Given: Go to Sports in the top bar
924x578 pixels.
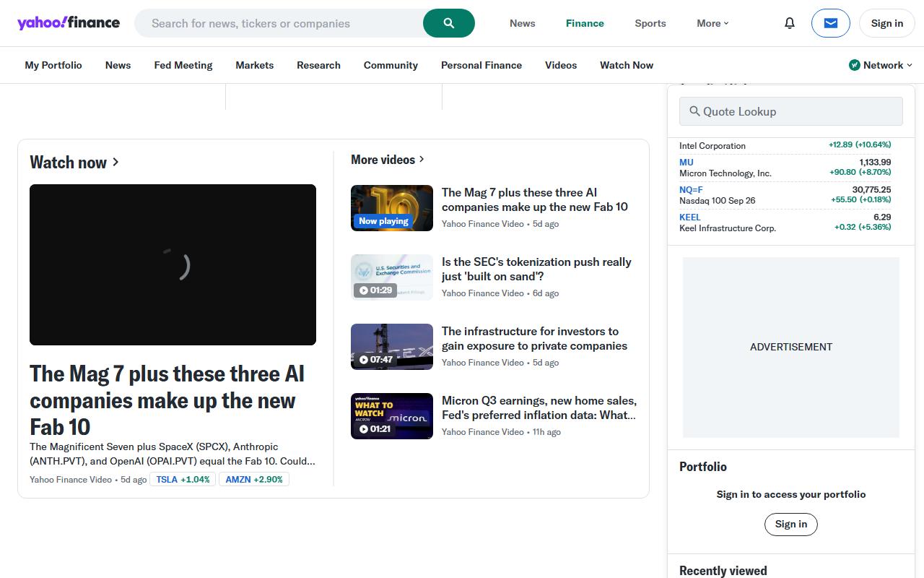Looking at the screenshot, I should (650, 23).
